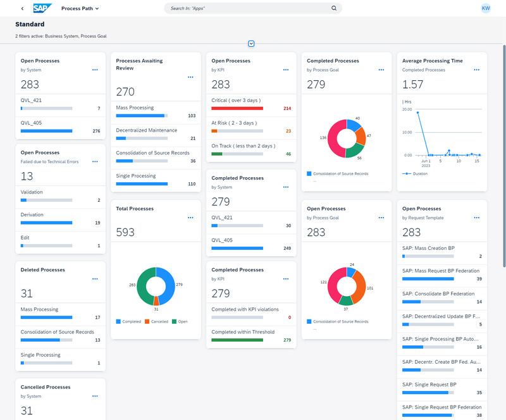Open more options on Open Processes by KPI card
Image resolution: width=506 pixels, height=420 pixels.
click(286, 70)
